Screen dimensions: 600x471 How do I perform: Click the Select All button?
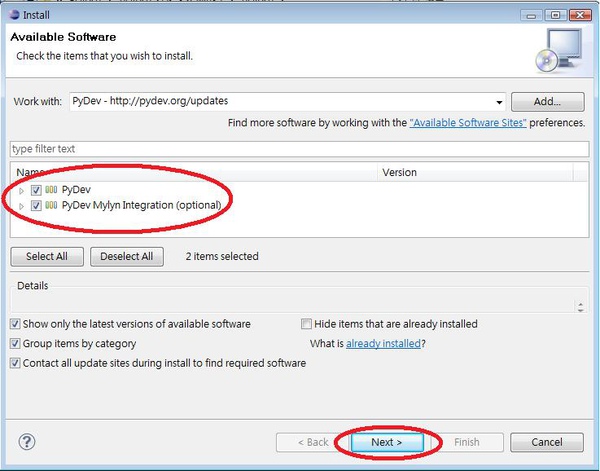[x=47, y=256]
